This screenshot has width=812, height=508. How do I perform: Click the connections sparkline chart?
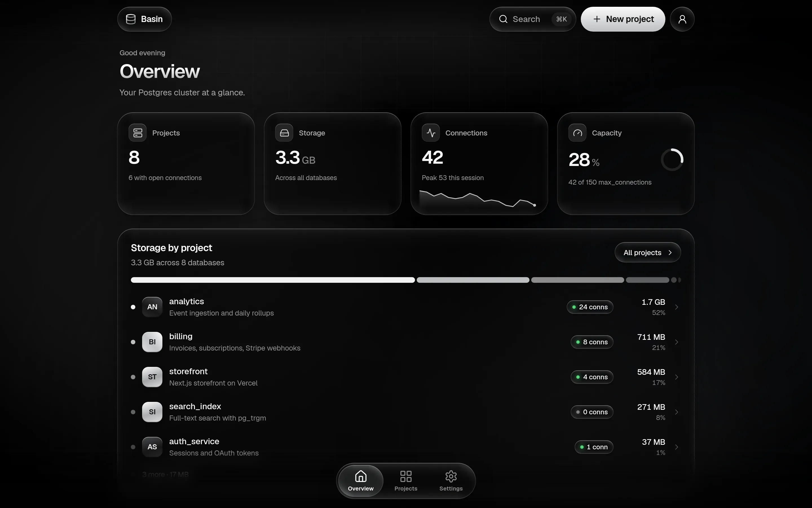point(477,199)
